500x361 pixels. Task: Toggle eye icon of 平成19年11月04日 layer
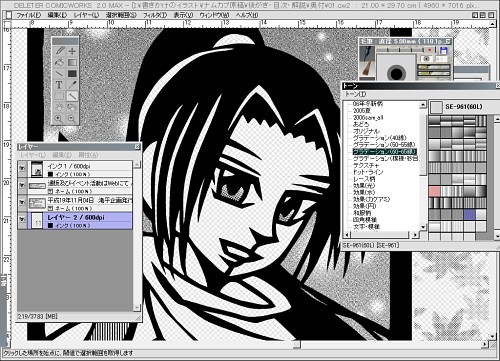click(22, 202)
